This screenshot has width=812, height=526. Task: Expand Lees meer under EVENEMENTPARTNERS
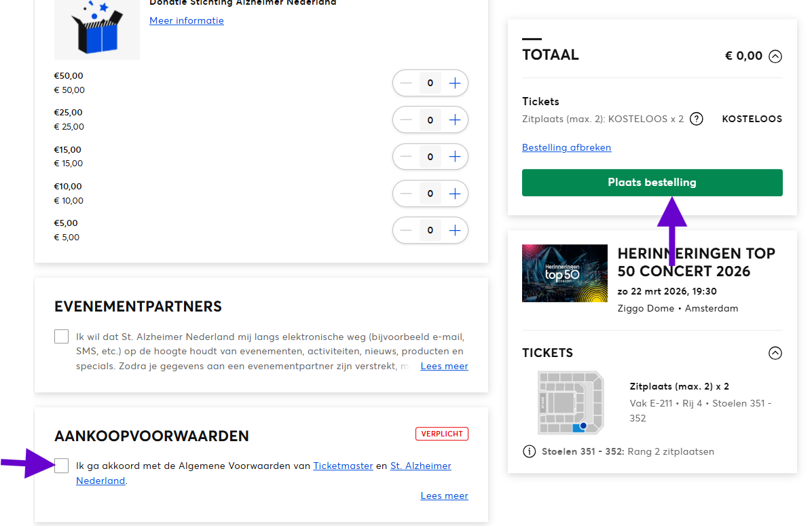click(x=444, y=365)
